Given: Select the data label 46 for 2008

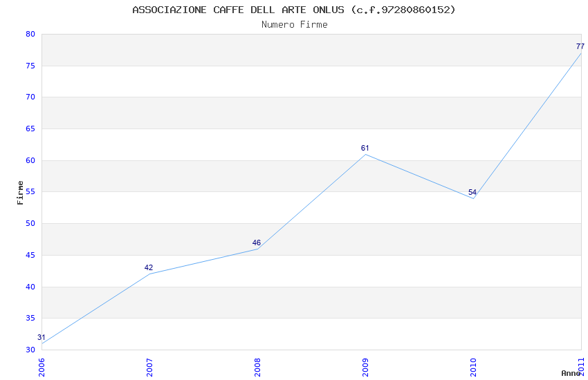Looking at the screenshot, I should 257,243.
